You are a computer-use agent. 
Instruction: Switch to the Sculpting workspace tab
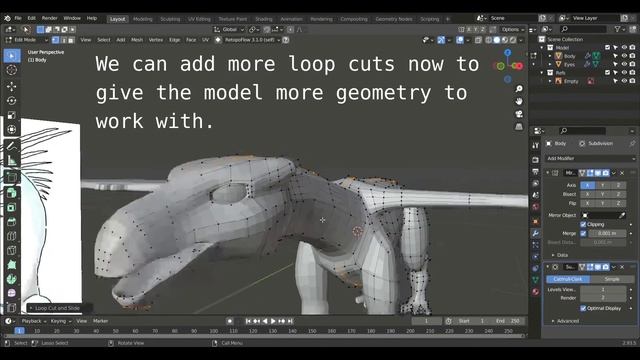click(170, 19)
